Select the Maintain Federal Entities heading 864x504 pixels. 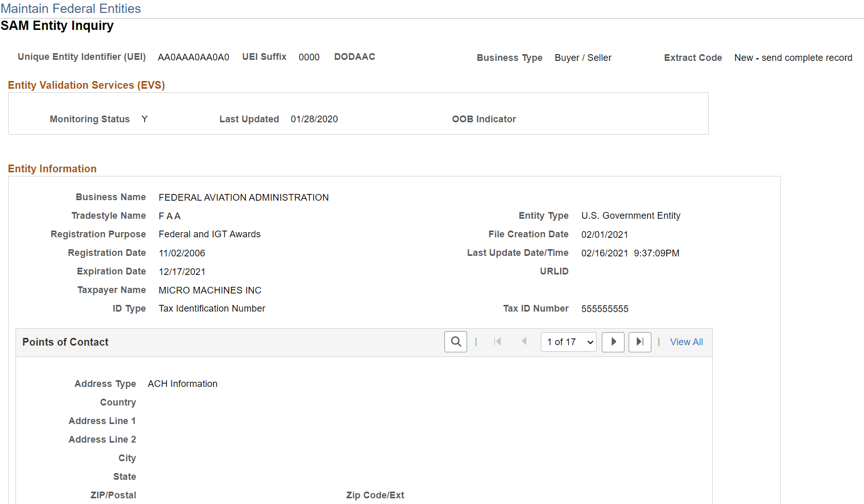tap(71, 8)
